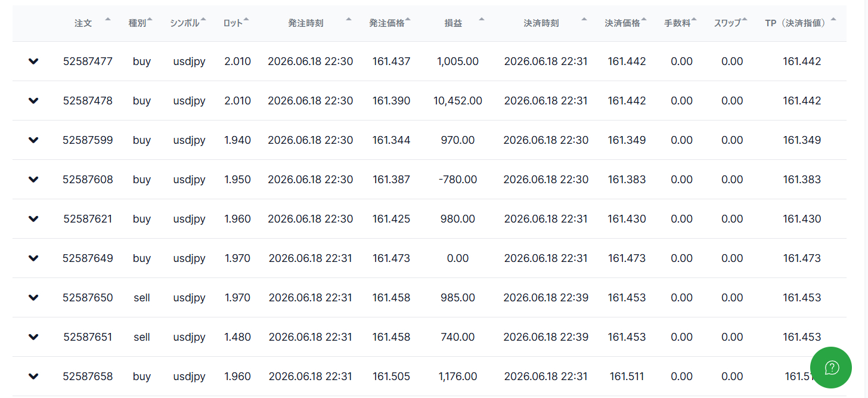Expand details for order 52587599
868x398 pixels.
(x=33, y=140)
